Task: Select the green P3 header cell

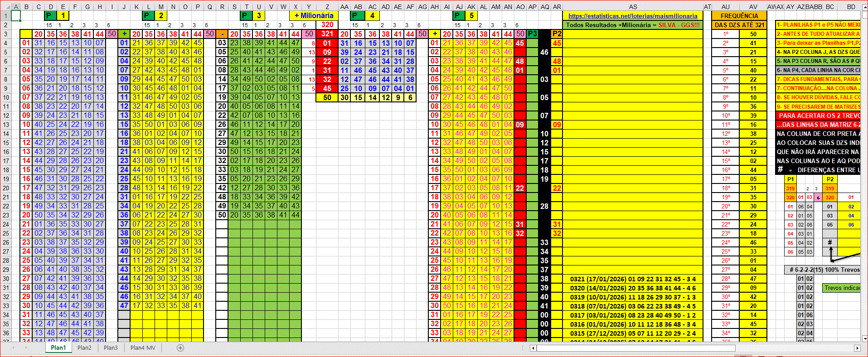Action: tap(532, 34)
